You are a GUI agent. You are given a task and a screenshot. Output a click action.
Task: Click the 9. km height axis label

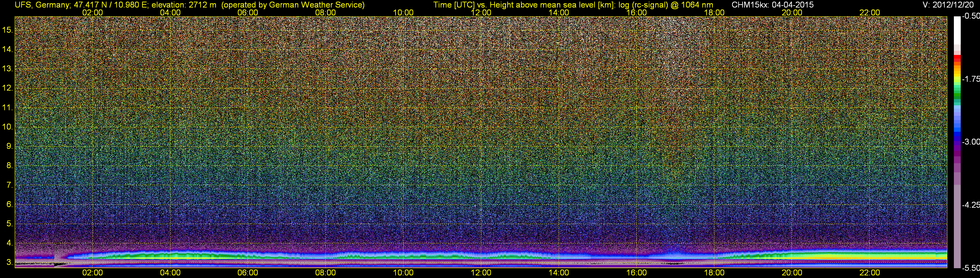pyautogui.click(x=9, y=146)
